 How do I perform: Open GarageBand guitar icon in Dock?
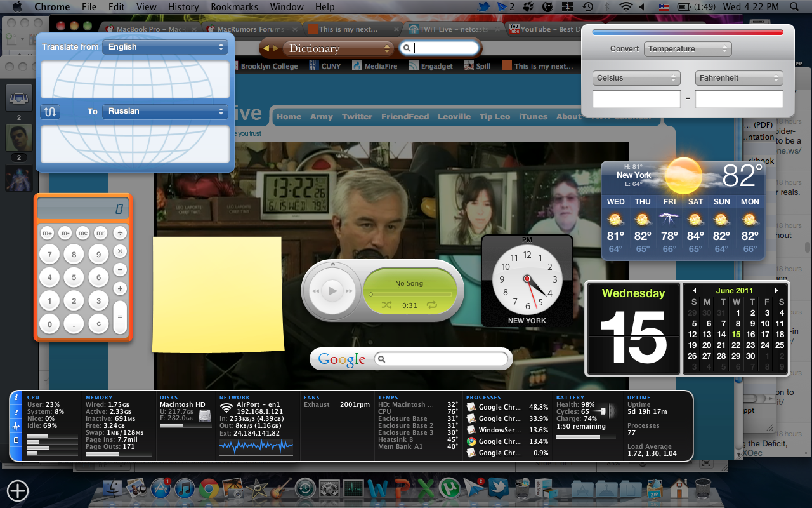pos(282,489)
